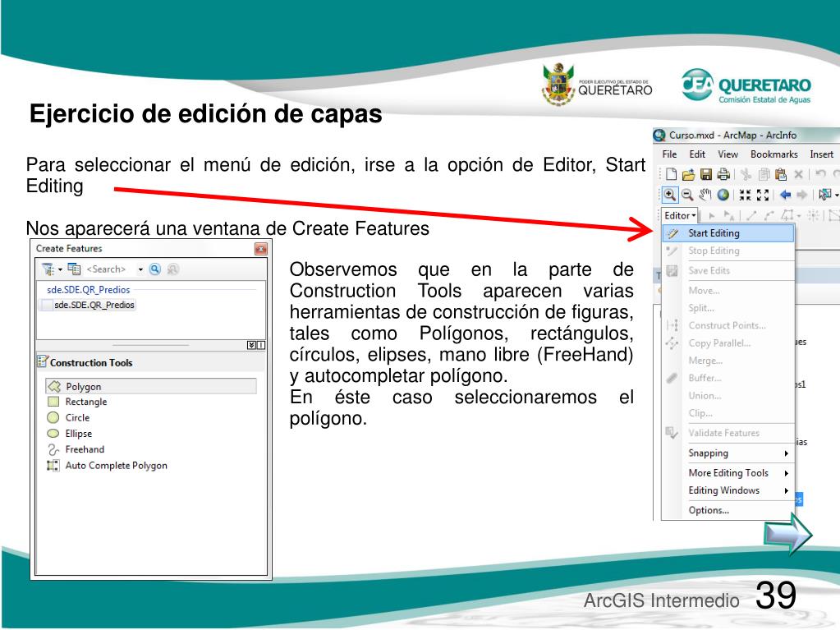
Task: Open the File menu in ArcMap
Action: (x=670, y=154)
